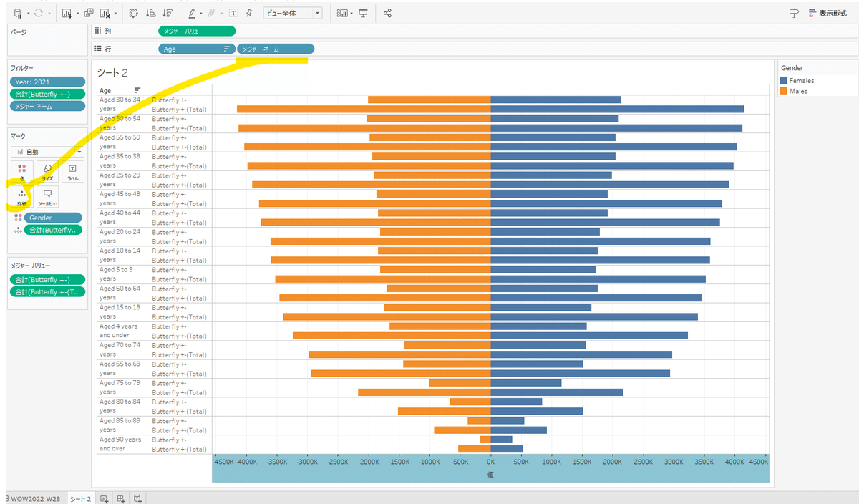Click the 詳細 Detail marks button
This screenshot has width=859, height=504.
[22, 197]
